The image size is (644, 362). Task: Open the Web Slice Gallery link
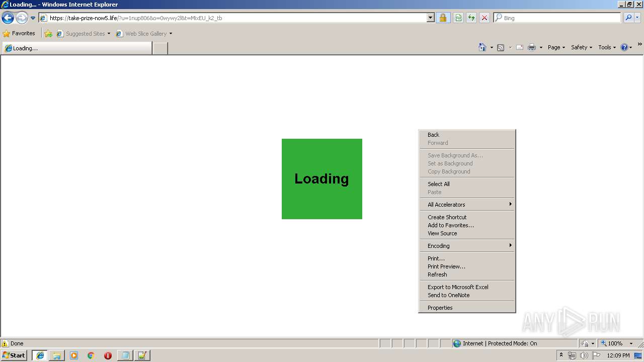tap(144, 34)
